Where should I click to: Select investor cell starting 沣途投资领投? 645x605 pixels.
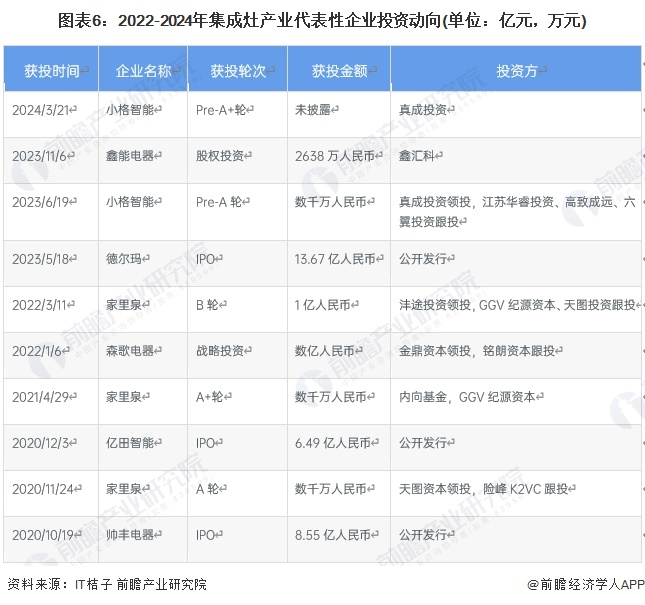[516, 310]
